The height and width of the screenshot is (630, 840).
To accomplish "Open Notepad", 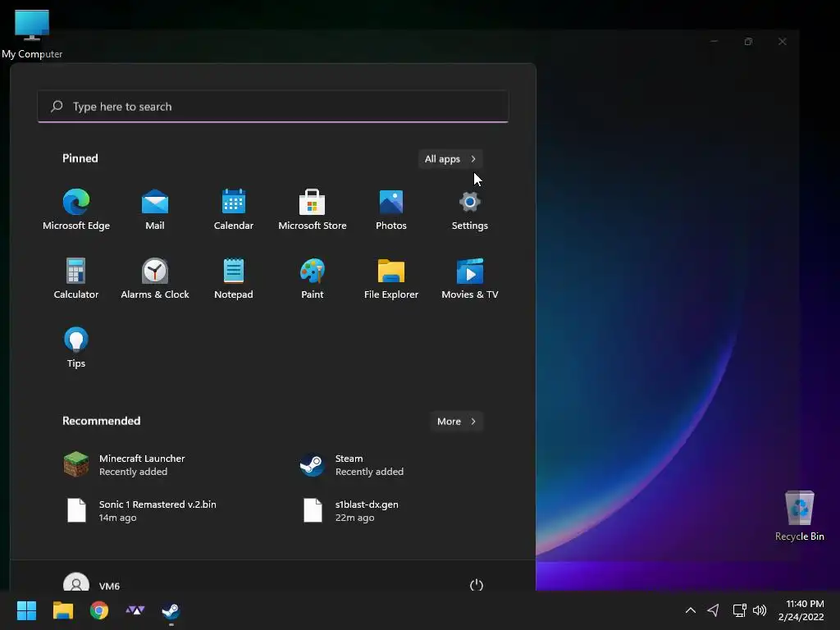I will 234,278.
